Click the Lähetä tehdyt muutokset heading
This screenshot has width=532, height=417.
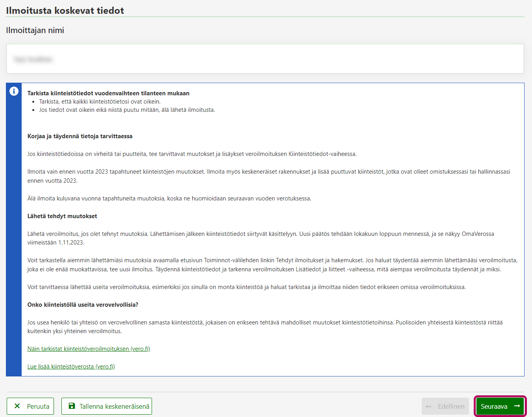coord(62,216)
